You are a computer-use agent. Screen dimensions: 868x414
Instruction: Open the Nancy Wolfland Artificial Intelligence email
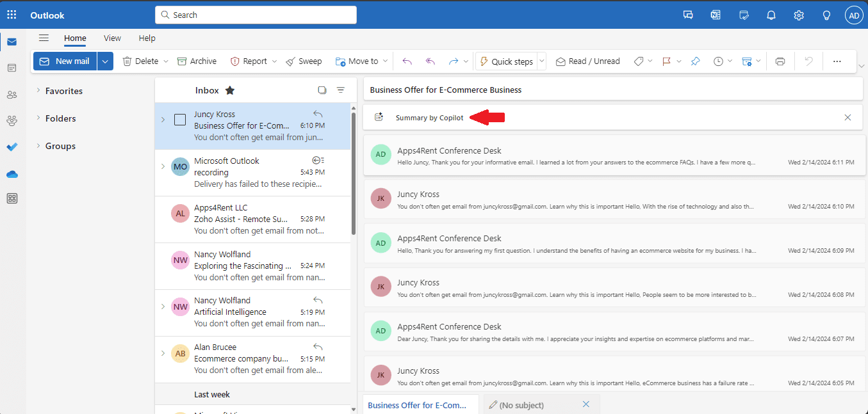point(252,312)
